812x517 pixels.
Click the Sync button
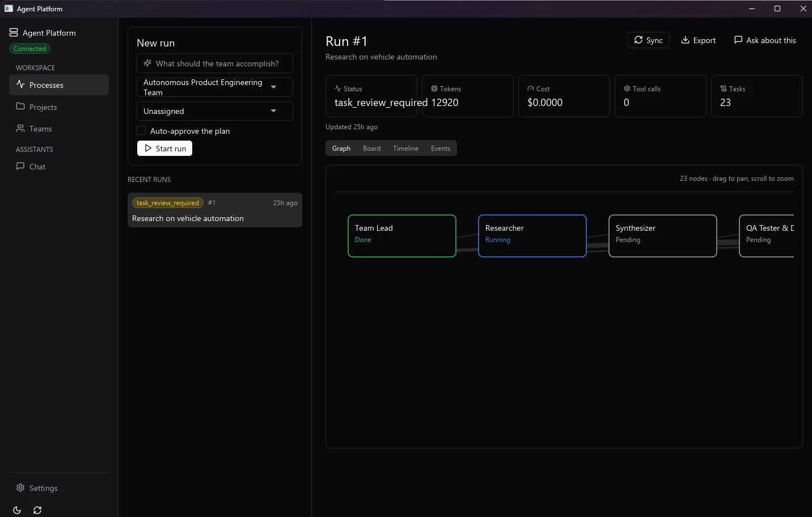click(648, 40)
